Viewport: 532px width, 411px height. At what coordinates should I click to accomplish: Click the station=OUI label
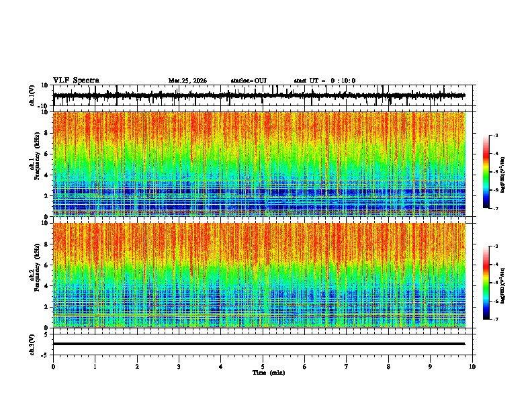click(x=249, y=81)
